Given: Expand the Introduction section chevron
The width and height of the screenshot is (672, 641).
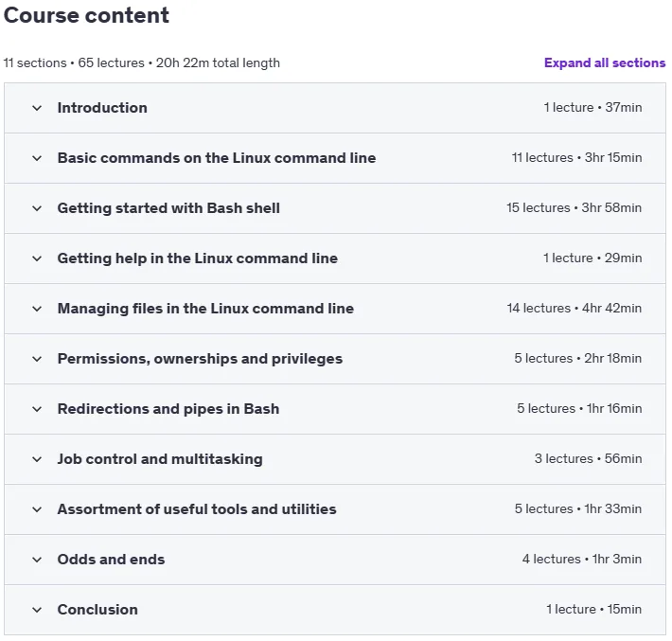Looking at the screenshot, I should [x=37, y=108].
